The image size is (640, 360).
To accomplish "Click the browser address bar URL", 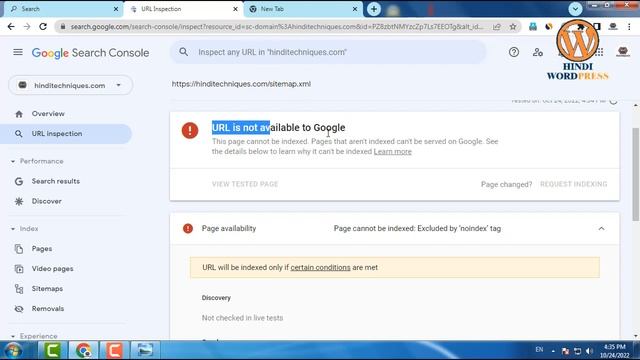I will pyautogui.click(x=277, y=27).
